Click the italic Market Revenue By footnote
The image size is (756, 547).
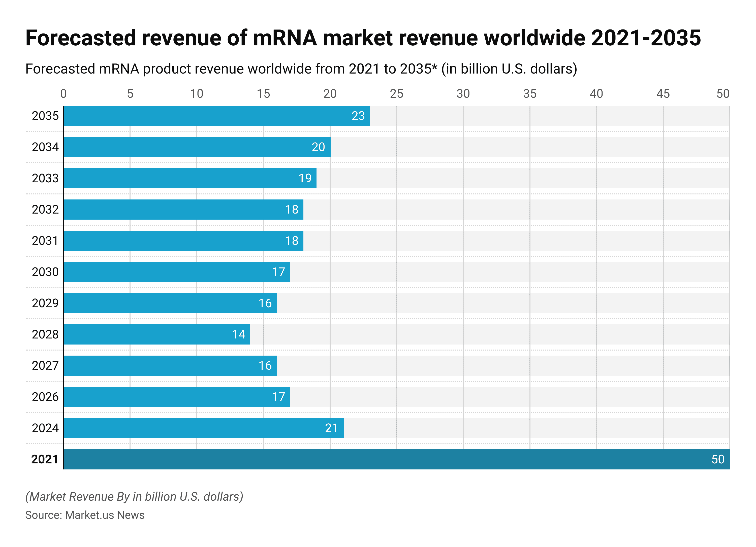click(134, 496)
